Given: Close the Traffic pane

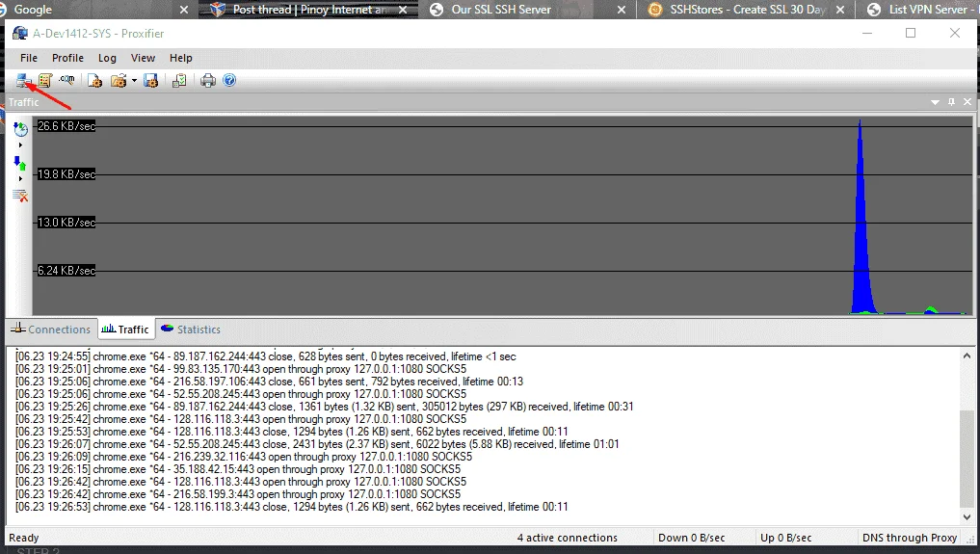Looking at the screenshot, I should (x=967, y=102).
